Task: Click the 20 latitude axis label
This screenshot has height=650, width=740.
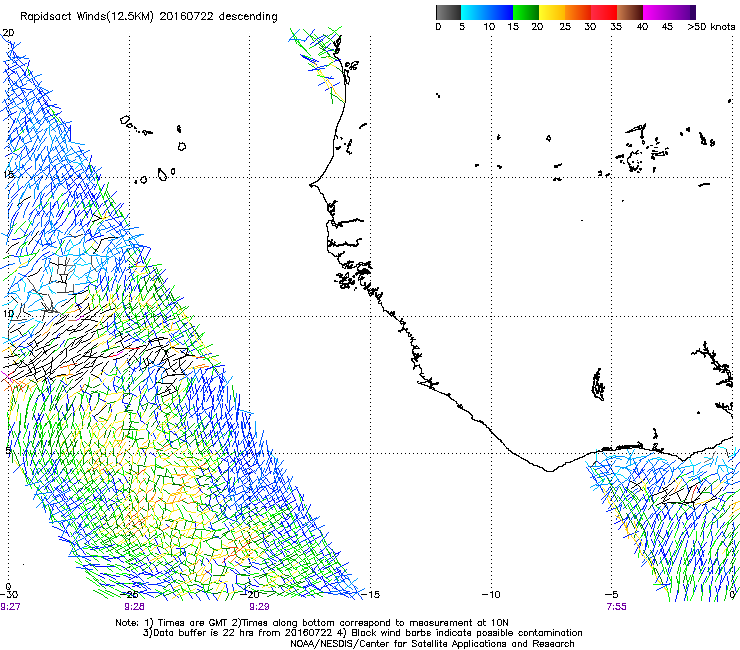Action: [x=8, y=33]
